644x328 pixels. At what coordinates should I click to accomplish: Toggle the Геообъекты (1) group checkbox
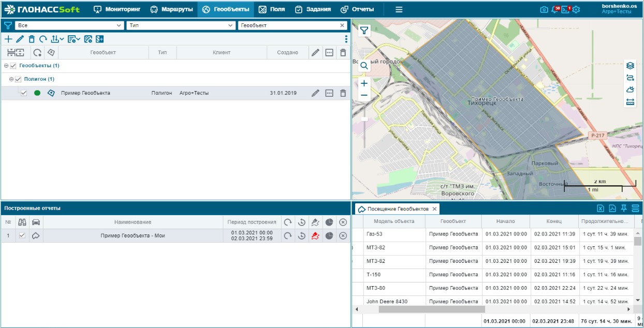tap(13, 66)
